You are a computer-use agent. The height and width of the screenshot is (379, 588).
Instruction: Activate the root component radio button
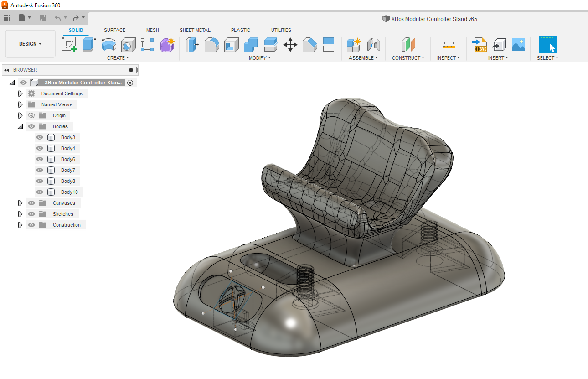(130, 83)
